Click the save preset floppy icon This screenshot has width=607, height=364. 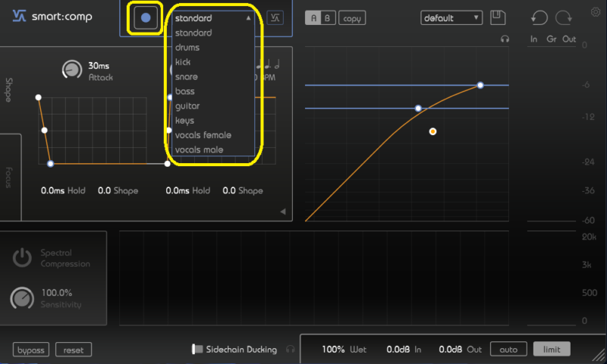tap(498, 17)
